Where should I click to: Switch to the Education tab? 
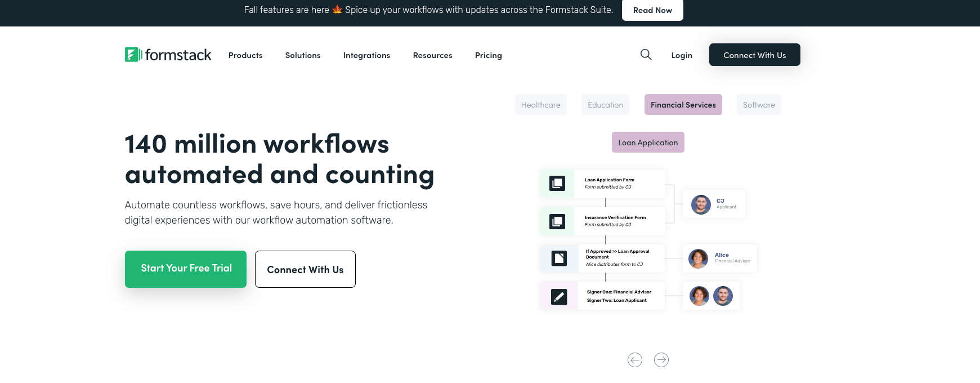[x=605, y=105]
